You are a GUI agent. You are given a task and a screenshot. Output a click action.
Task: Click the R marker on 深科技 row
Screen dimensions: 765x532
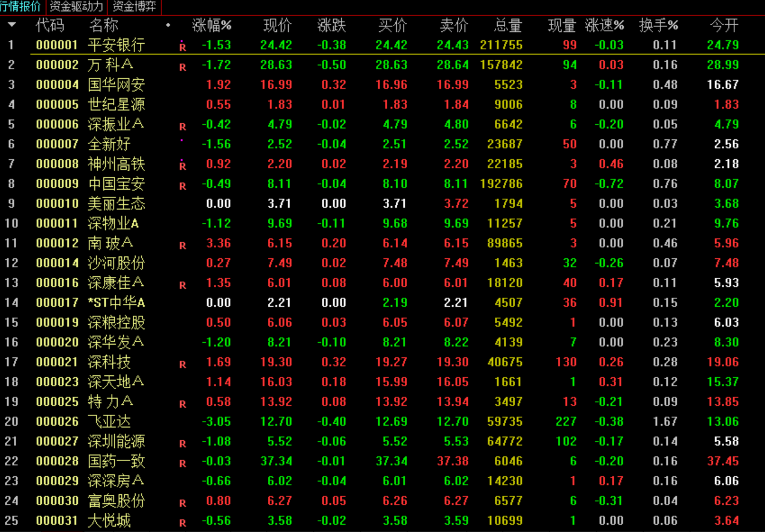click(x=183, y=364)
